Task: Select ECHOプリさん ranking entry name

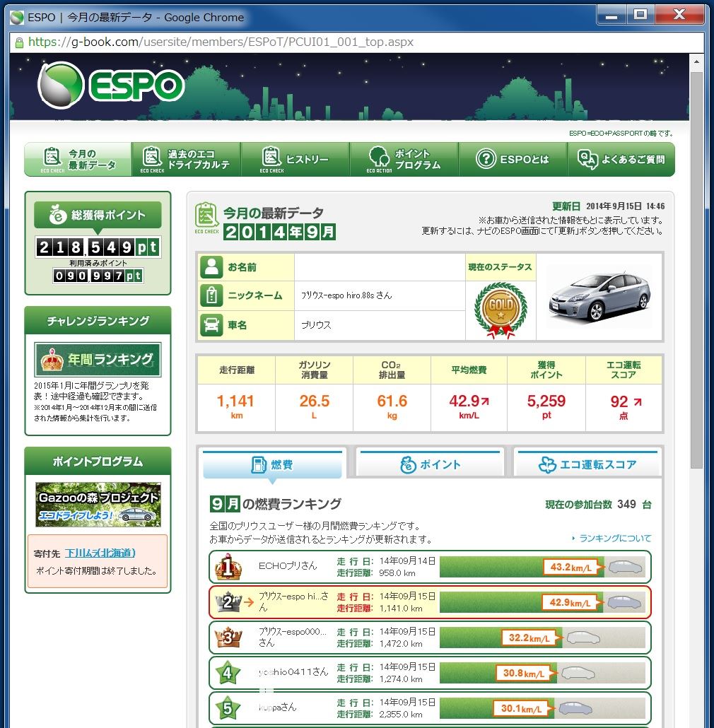Action: [x=288, y=565]
